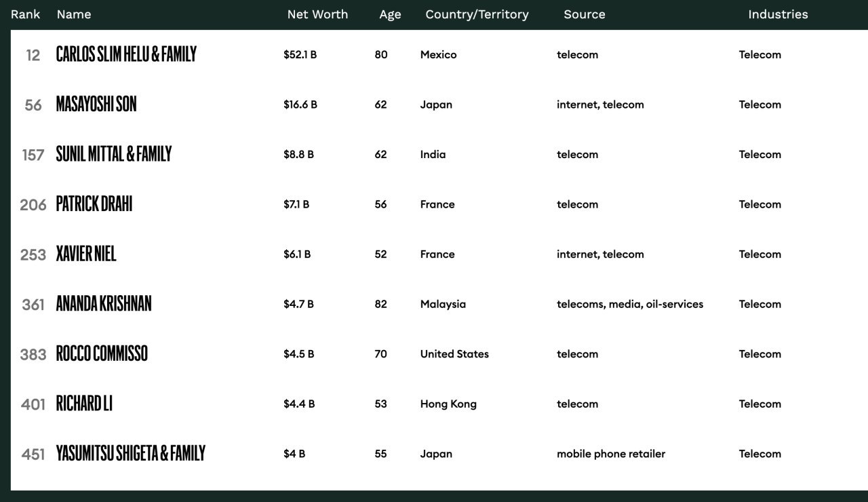Click rank number 361

point(33,305)
